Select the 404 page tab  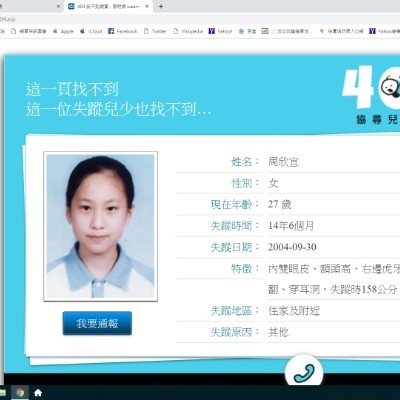tap(108, 6)
